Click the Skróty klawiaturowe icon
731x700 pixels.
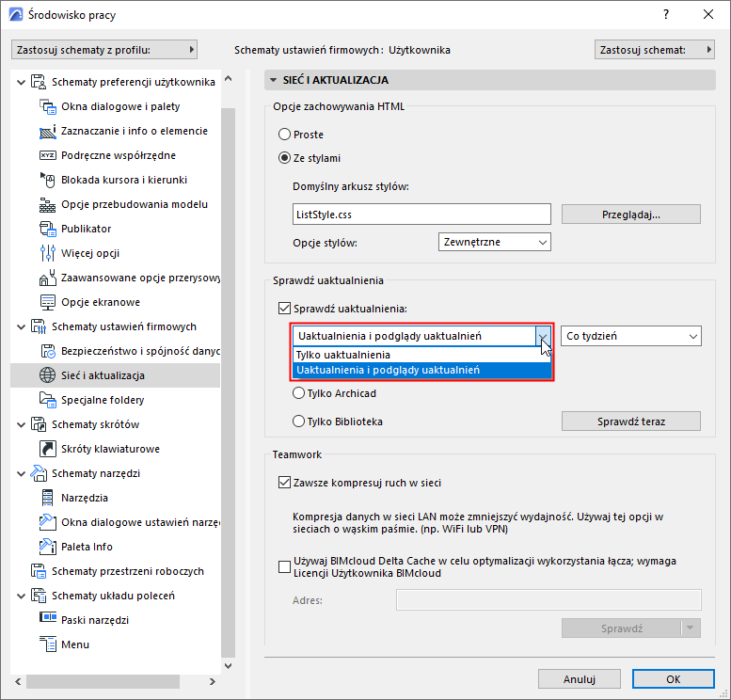48,449
